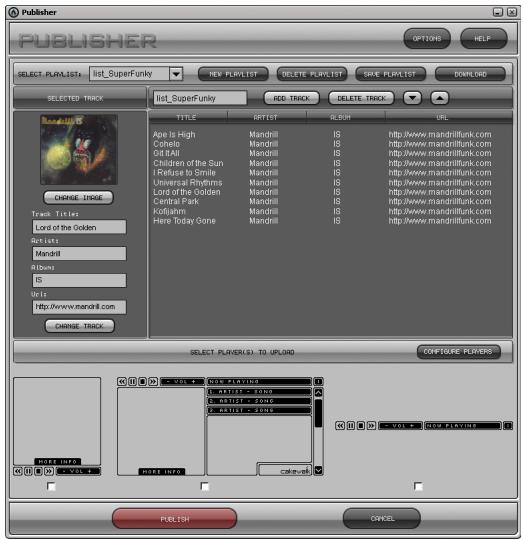Click fast-forward on the small left player
Screen dimensions: 523x540
coord(49,471)
